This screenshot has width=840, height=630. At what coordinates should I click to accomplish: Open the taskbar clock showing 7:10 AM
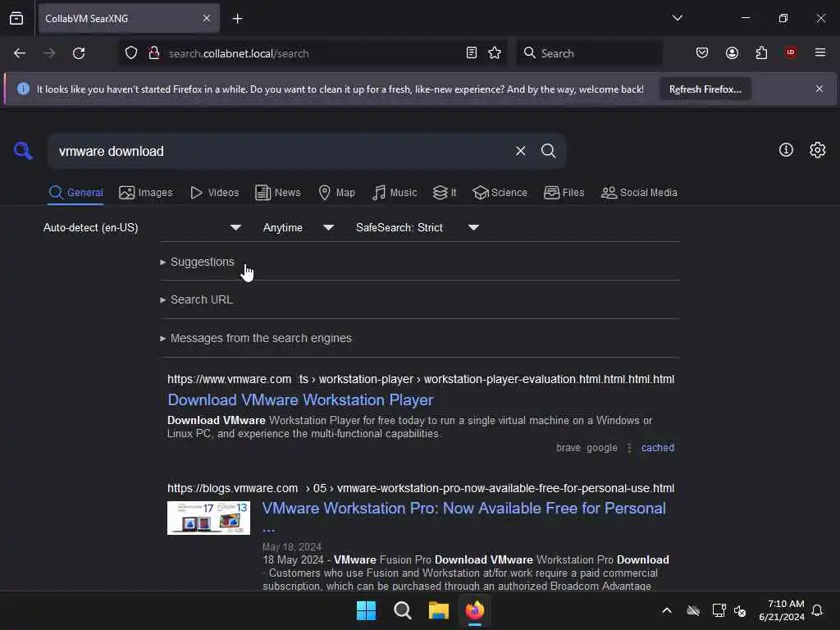pyautogui.click(x=782, y=610)
